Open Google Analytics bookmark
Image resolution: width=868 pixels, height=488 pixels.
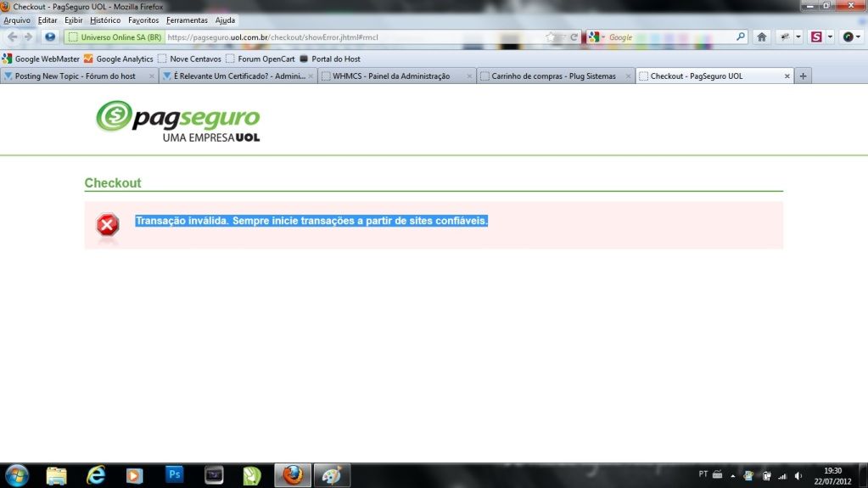tap(119, 59)
